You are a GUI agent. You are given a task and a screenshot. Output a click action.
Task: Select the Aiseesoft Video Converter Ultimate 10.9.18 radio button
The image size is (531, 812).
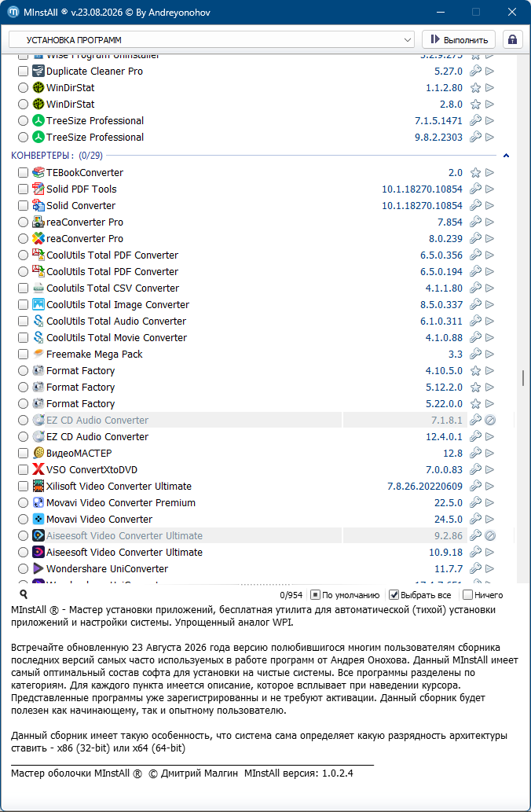pos(23,552)
